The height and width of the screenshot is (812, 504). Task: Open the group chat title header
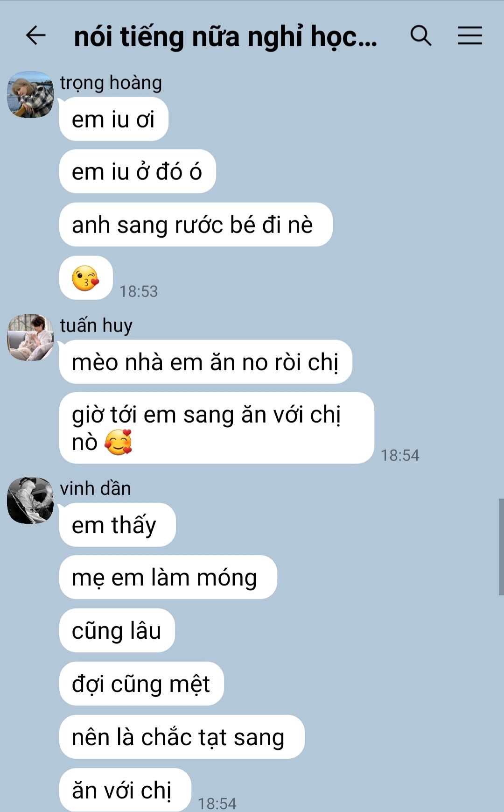tap(225, 36)
